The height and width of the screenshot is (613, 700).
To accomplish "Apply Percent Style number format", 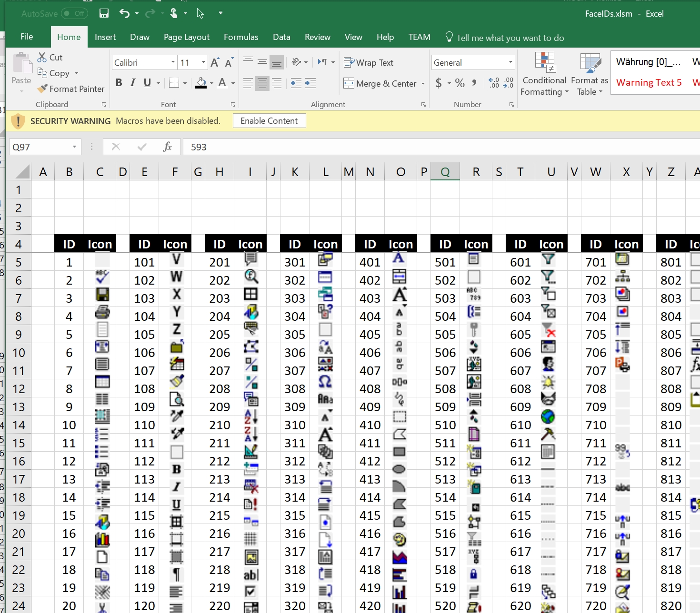I will tap(460, 83).
